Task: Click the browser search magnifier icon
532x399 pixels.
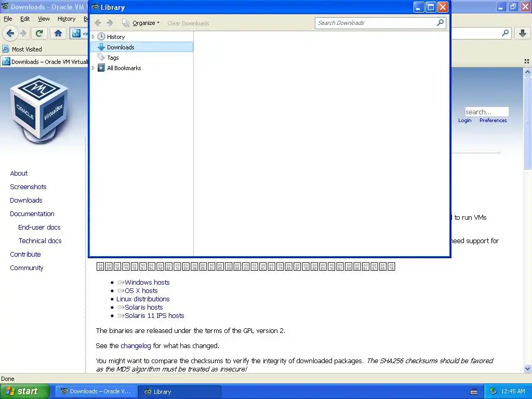Action: (x=505, y=33)
